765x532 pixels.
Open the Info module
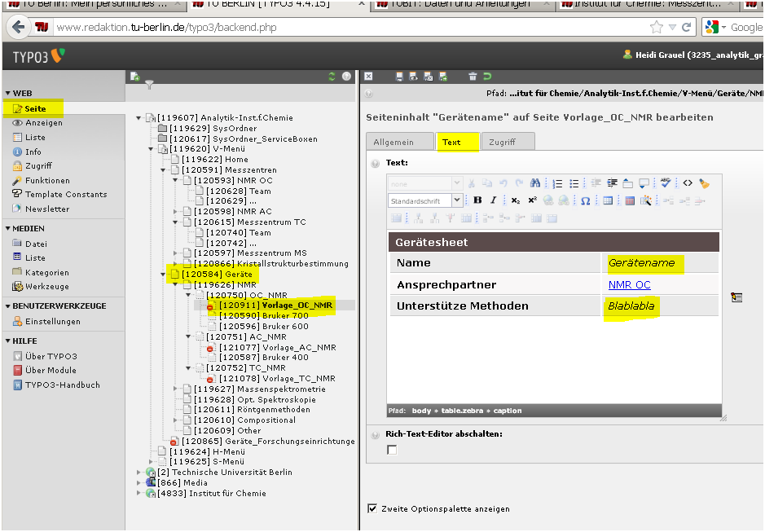point(33,152)
